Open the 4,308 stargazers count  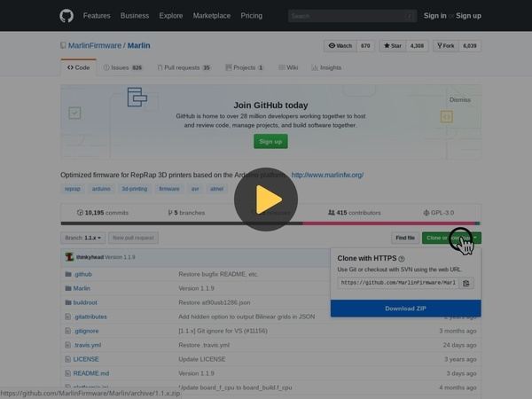pyautogui.click(x=417, y=46)
